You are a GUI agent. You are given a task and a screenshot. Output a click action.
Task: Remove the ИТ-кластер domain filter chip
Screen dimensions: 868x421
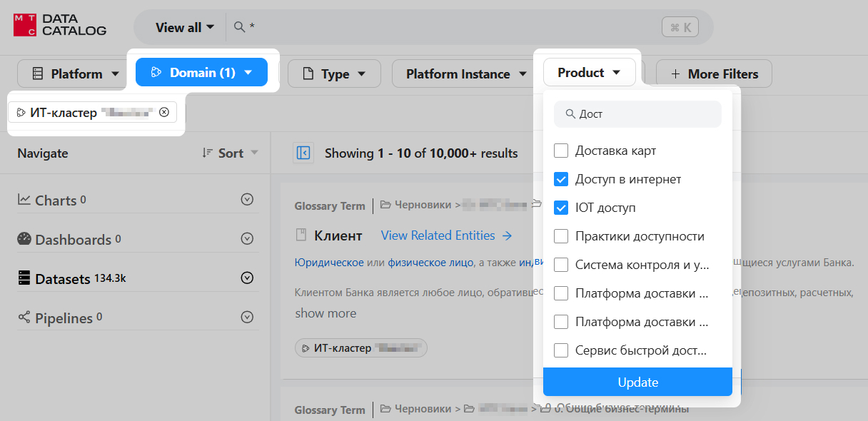coord(164,112)
